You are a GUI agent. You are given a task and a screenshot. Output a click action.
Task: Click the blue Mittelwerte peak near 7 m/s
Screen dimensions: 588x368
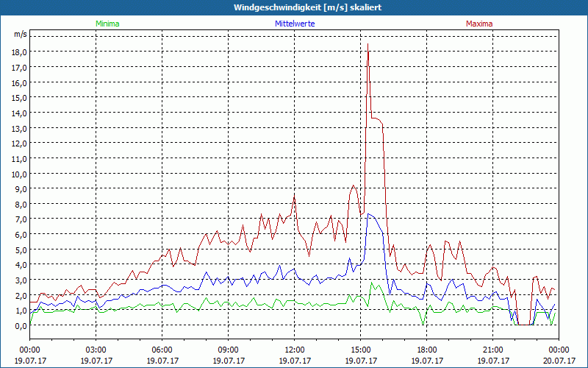pyautogui.click(x=368, y=214)
